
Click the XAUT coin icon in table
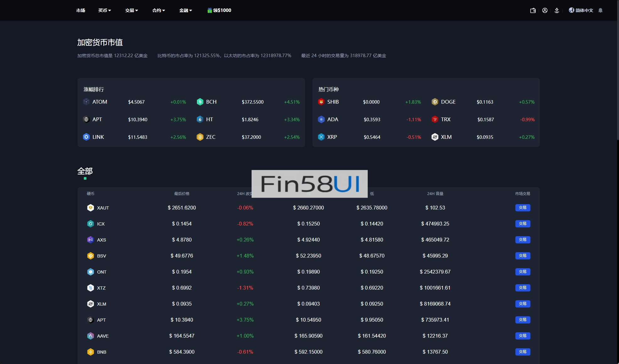90,208
